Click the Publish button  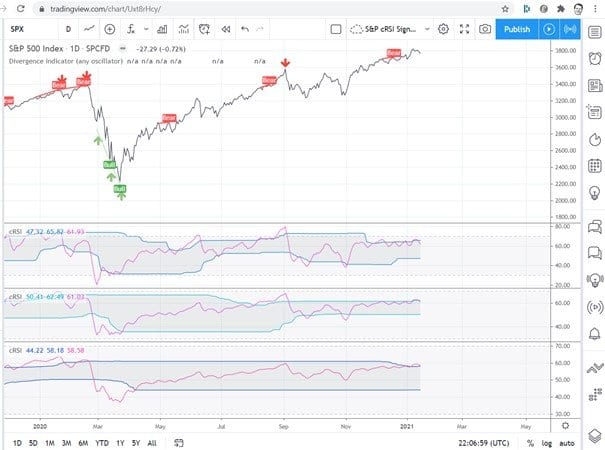pyautogui.click(x=517, y=29)
